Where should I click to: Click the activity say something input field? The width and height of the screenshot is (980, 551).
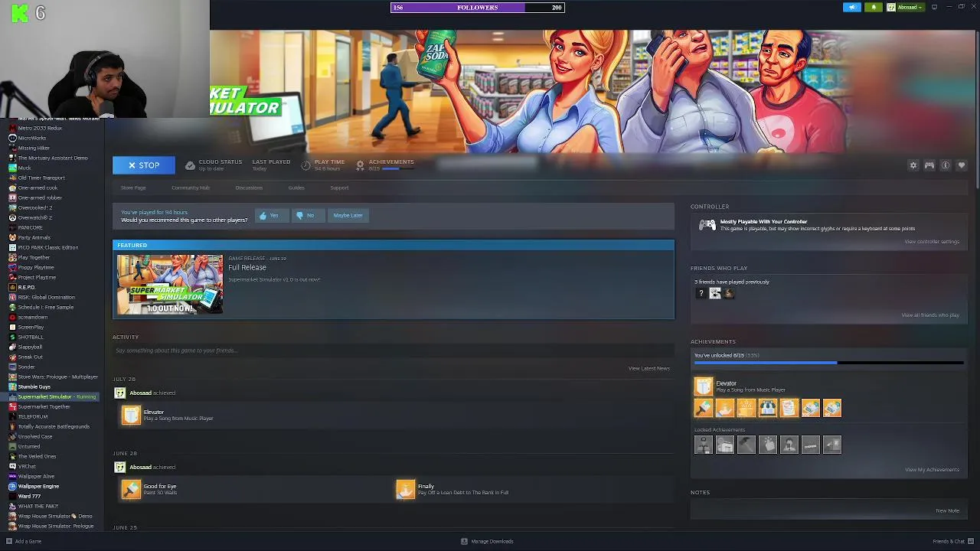[394, 350]
